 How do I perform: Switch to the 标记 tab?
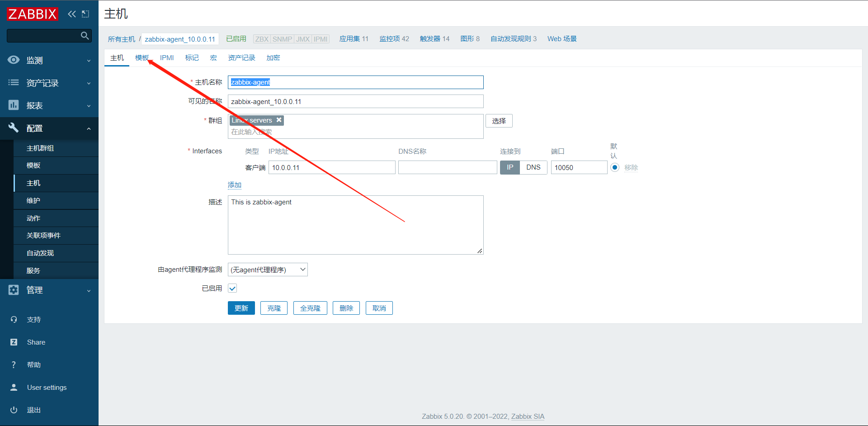192,58
